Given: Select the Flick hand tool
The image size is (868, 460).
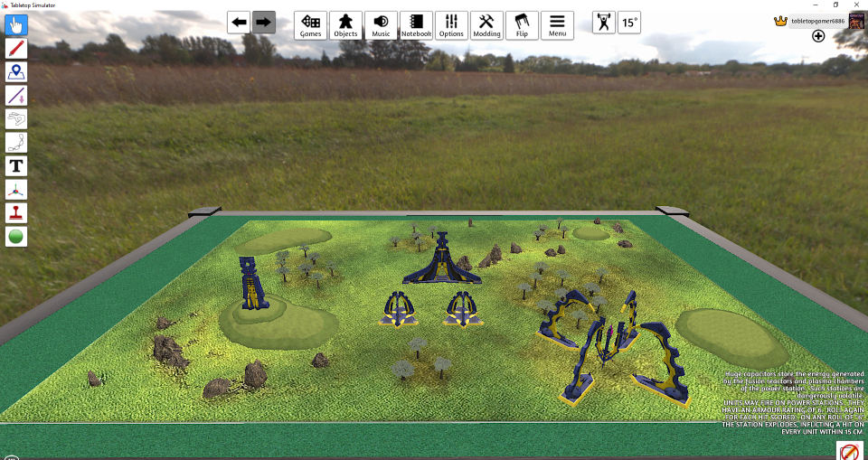Looking at the screenshot, I should coord(16,118).
